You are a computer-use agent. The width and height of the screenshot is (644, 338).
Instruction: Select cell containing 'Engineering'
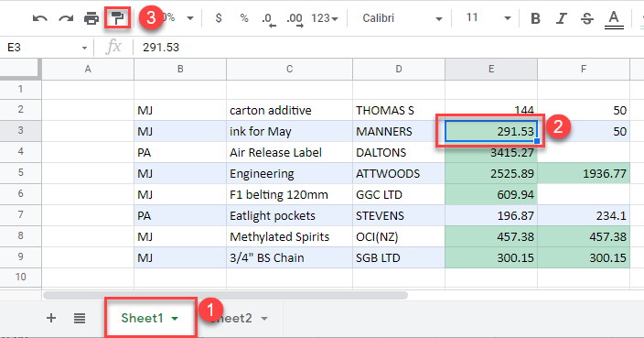pos(289,173)
